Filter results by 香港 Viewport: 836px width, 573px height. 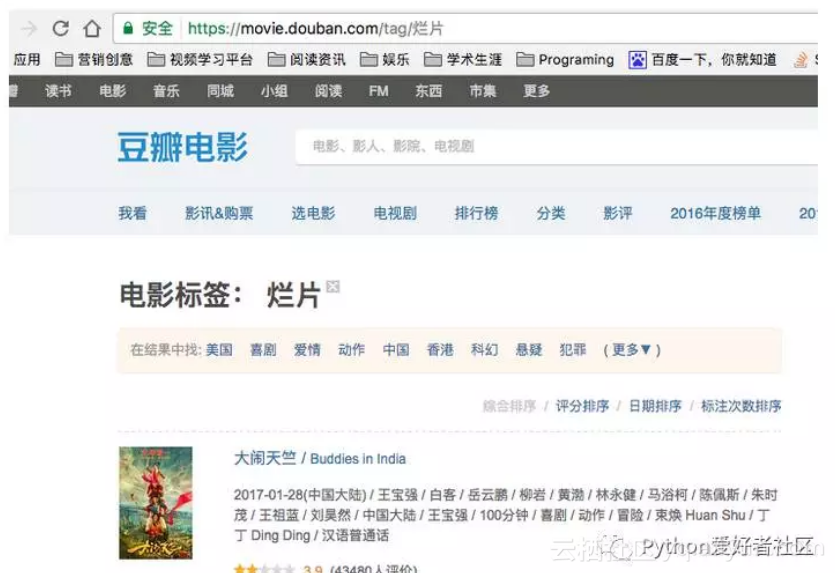440,350
